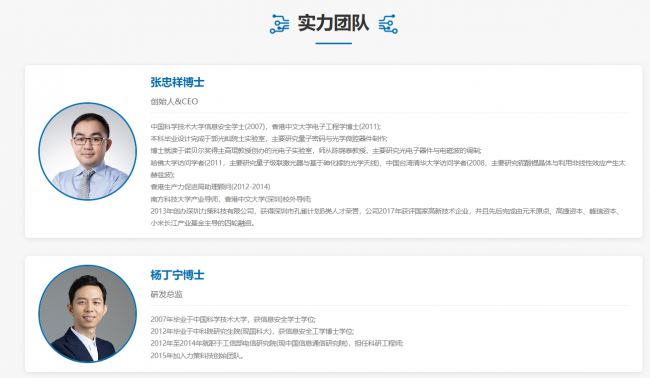The height and width of the screenshot is (378, 650).
Task: Click the line starting 南方科技大学产业导师
Action: click(x=230, y=199)
